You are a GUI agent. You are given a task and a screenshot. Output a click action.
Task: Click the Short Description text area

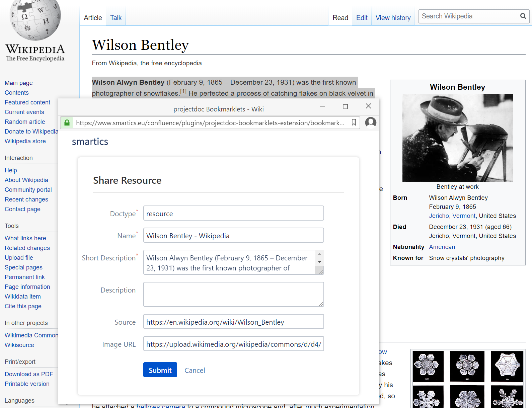229,262
